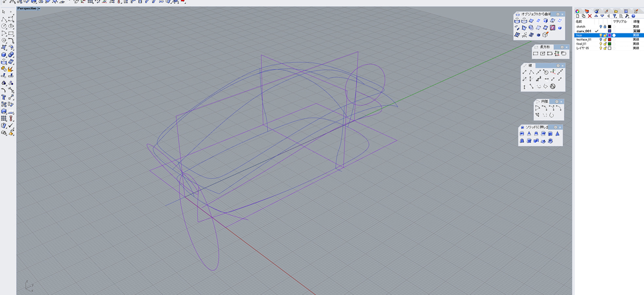Select the single Point tool in left sidebar

(11, 11)
